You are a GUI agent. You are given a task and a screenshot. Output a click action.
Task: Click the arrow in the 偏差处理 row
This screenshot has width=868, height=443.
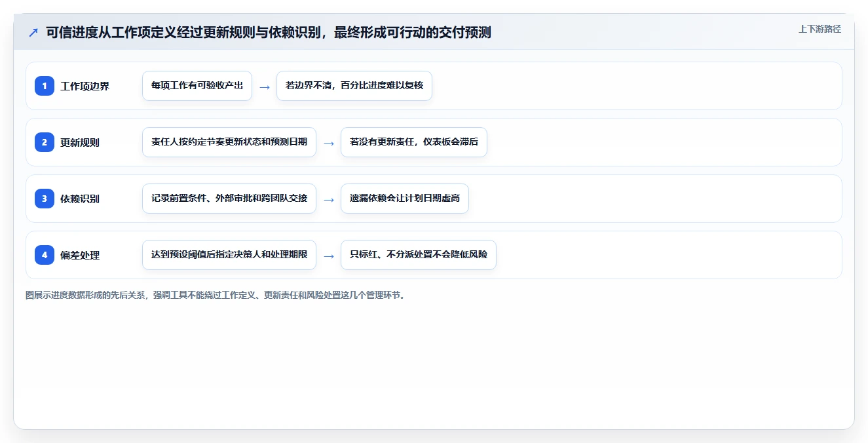[x=329, y=256]
